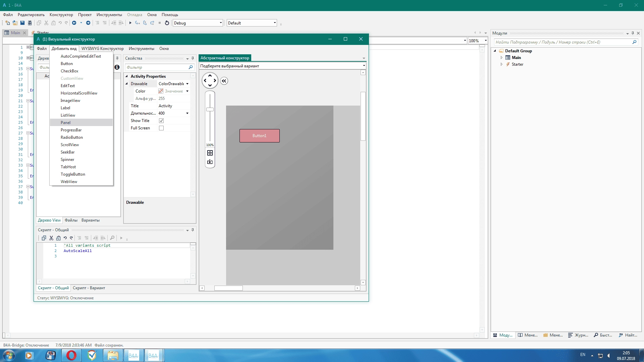
Task: Click the blue save disk icon in main toolbar
Action: (22, 23)
